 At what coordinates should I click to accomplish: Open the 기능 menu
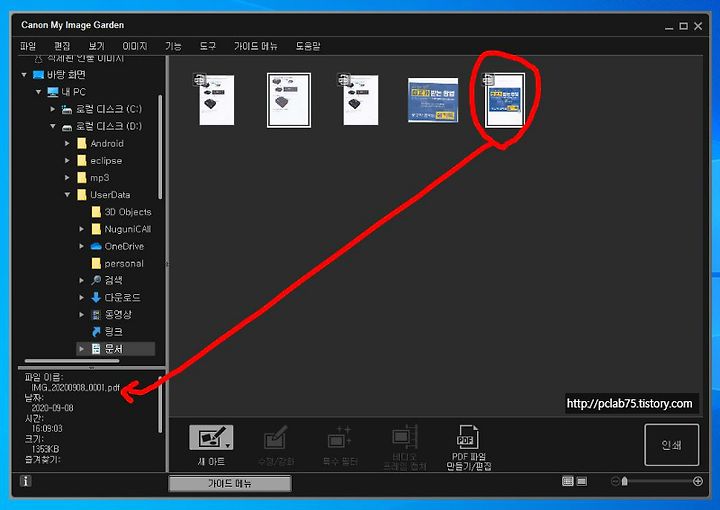click(x=173, y=46)
